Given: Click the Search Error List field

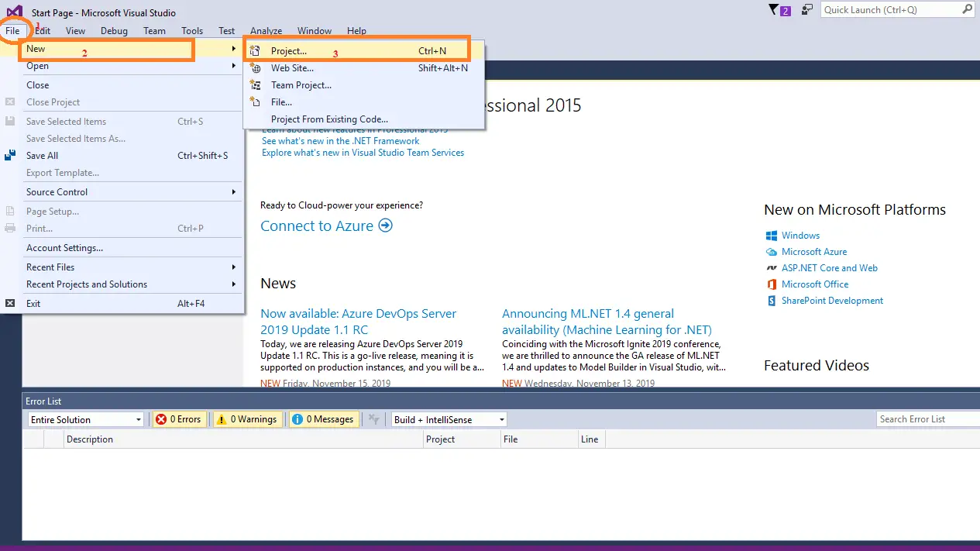Looking at the screenshot, I should 926,419.
